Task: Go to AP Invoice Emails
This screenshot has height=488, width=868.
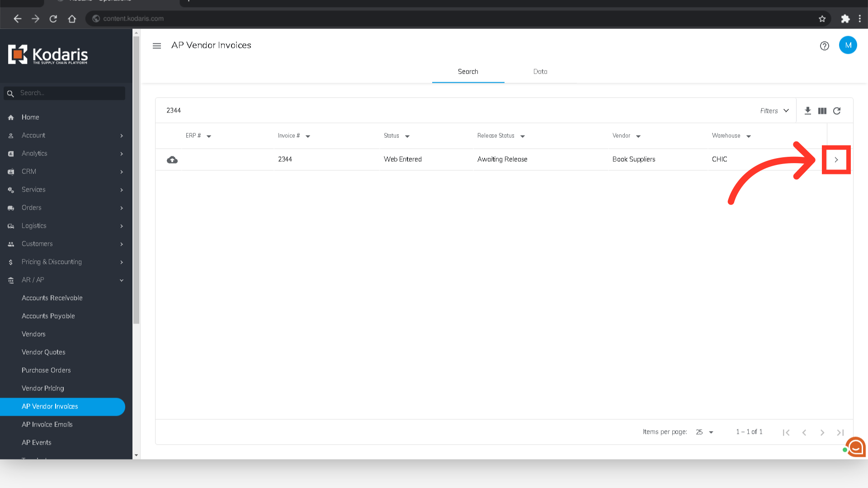Action: pyautogui.click(x=47, y=424)
